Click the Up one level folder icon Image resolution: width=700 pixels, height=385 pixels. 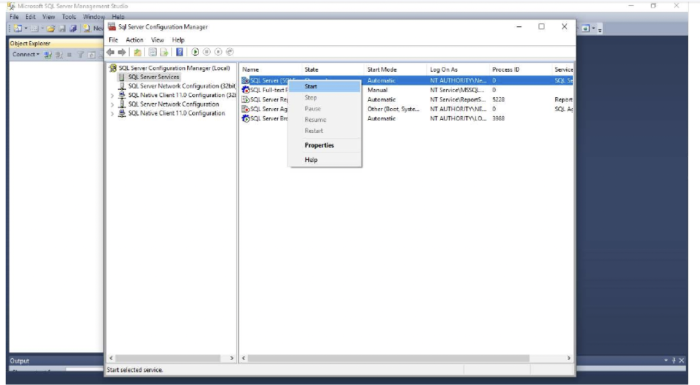click(x=138, y=52)
